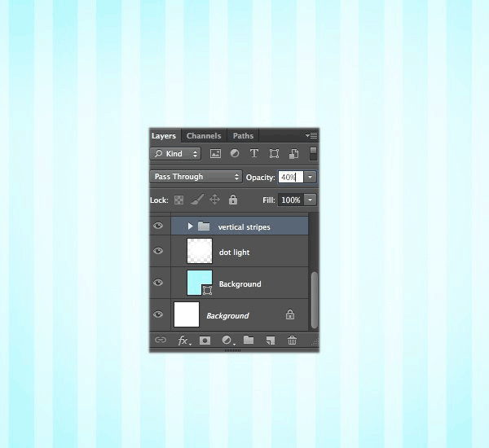Select the dot light layer name
Screen dimensions: 489x448
pos(234,253)
